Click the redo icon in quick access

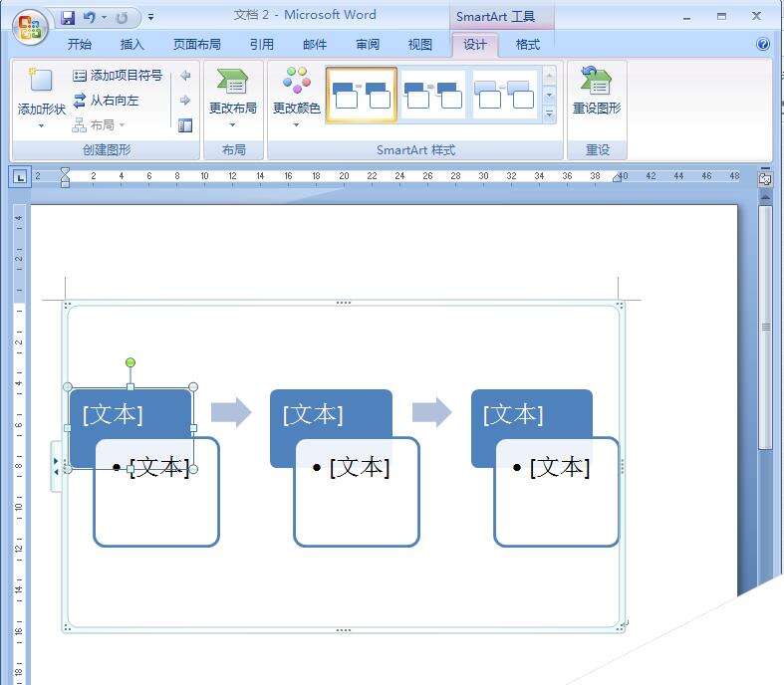point(122,19)
